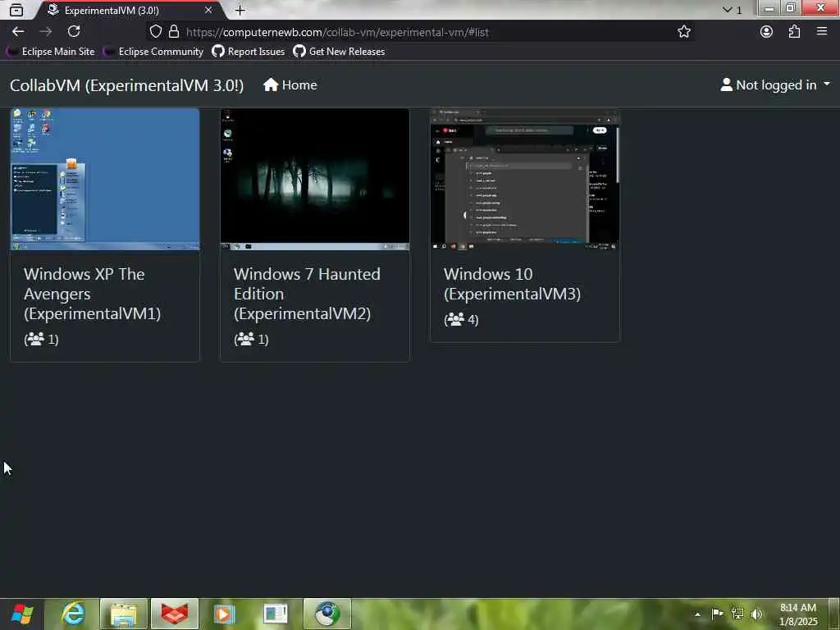Open the Get New Releases bookmark
Screen dimensions: 840x630
click(339, 52)
